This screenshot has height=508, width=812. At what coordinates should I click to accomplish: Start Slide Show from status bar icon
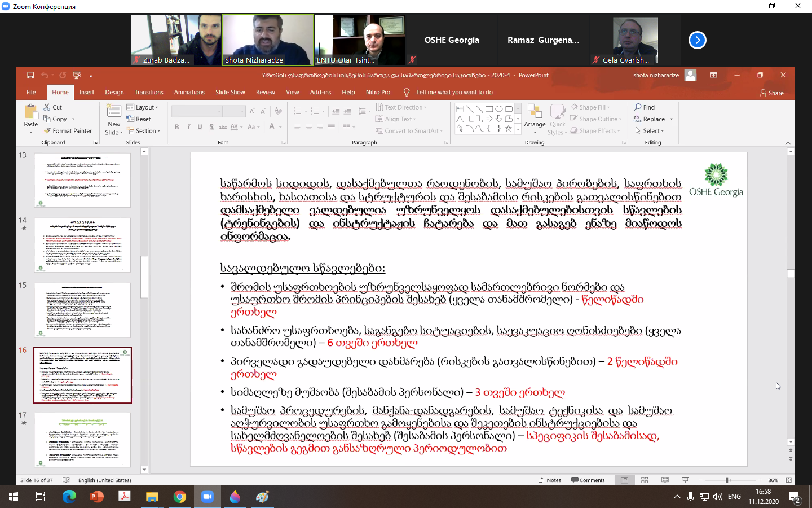[x=685, y=480]
